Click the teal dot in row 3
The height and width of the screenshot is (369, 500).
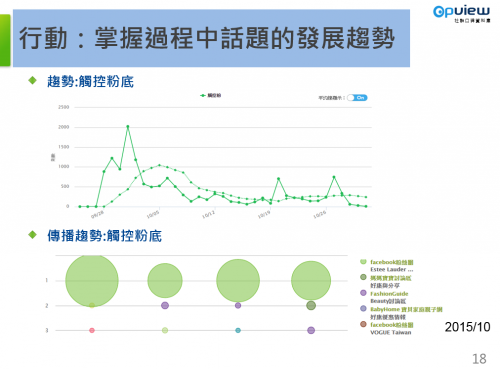tap(238, 330)
